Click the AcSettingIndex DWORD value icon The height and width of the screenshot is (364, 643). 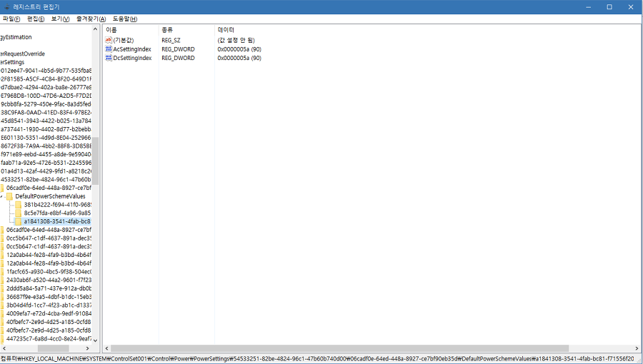coord(109,49)
